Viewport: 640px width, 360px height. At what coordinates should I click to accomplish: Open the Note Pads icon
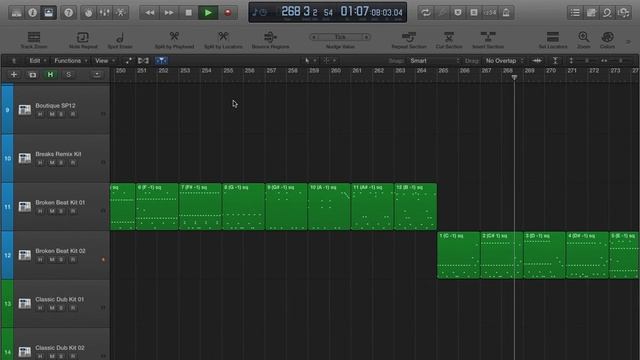(x=591, y=13)
